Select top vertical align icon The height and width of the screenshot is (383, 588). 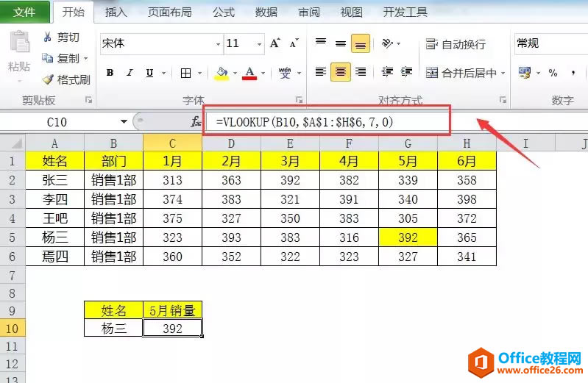(x=321, y=43)
